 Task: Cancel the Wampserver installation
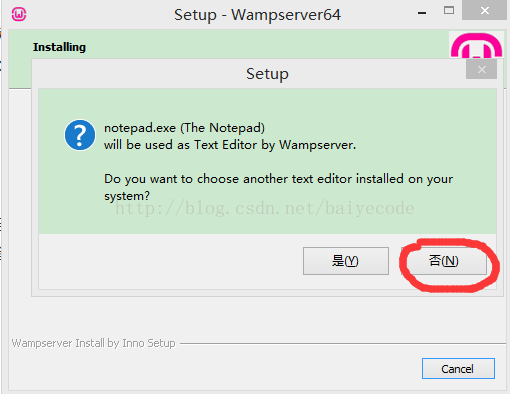458,369
